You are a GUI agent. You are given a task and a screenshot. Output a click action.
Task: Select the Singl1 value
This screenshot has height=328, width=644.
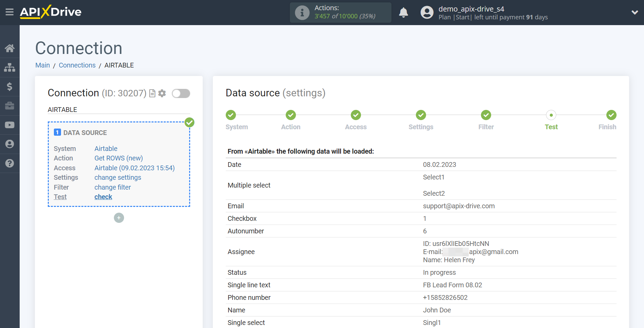pos(432,323)
